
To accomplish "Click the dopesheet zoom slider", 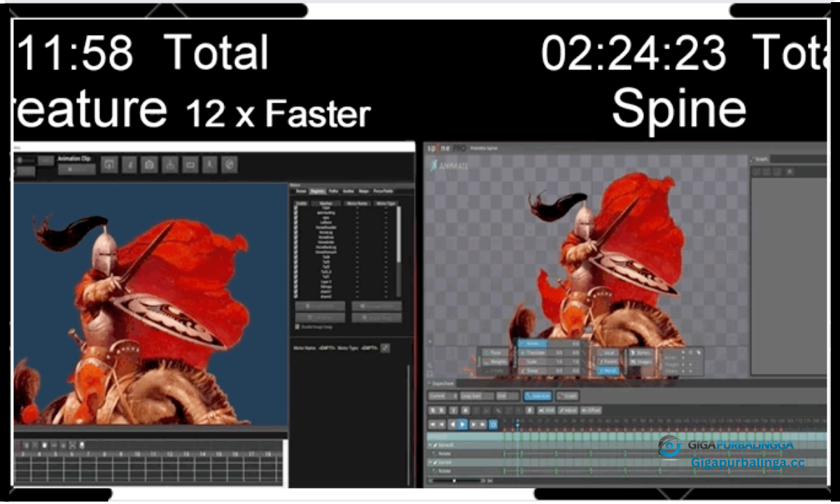I will tap(455, 481).
